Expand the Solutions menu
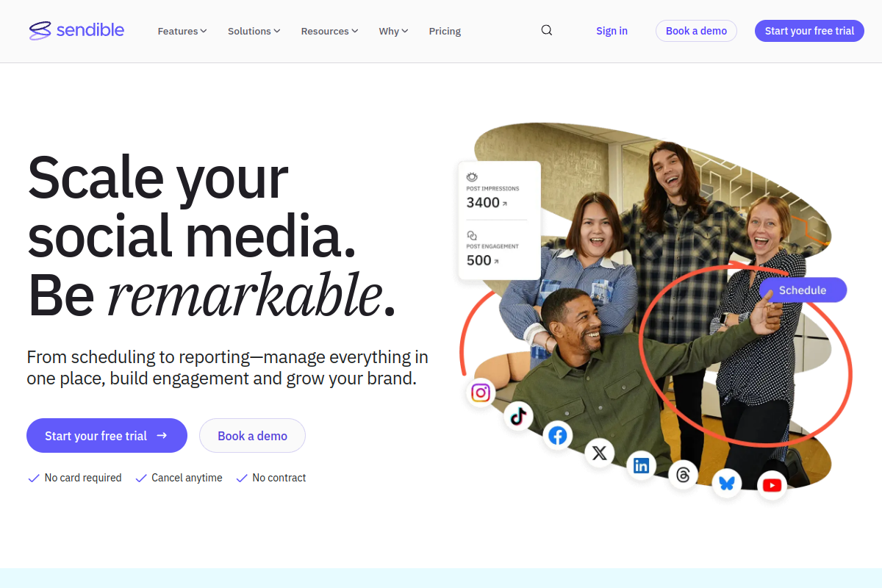The width and height of the screenshot is (882, 588). tap(254, 31)
